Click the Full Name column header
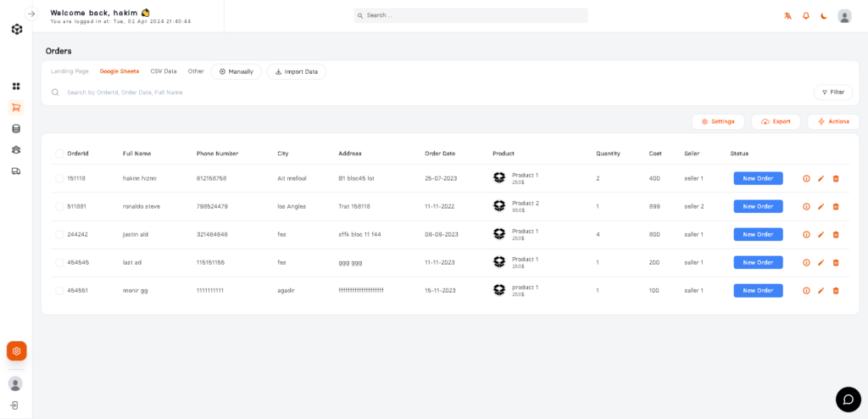Image resolution: width=868 pixels, height=419 pixels. (136, 154)
